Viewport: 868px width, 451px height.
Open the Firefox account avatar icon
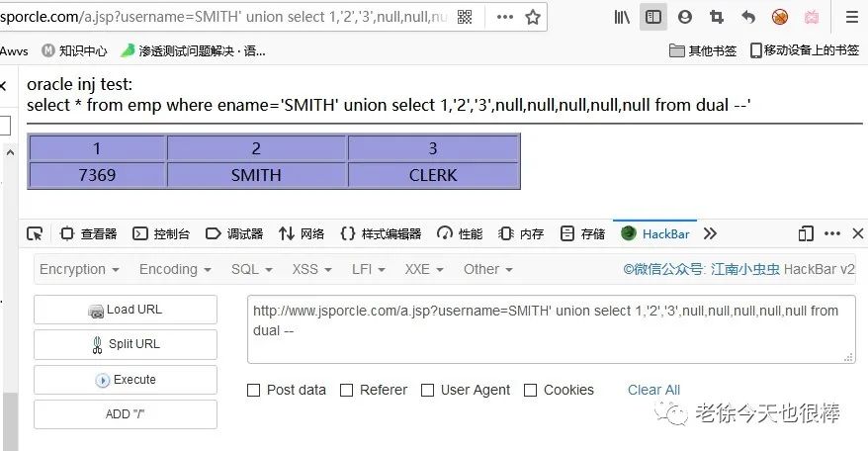click(x=685, y=17)
